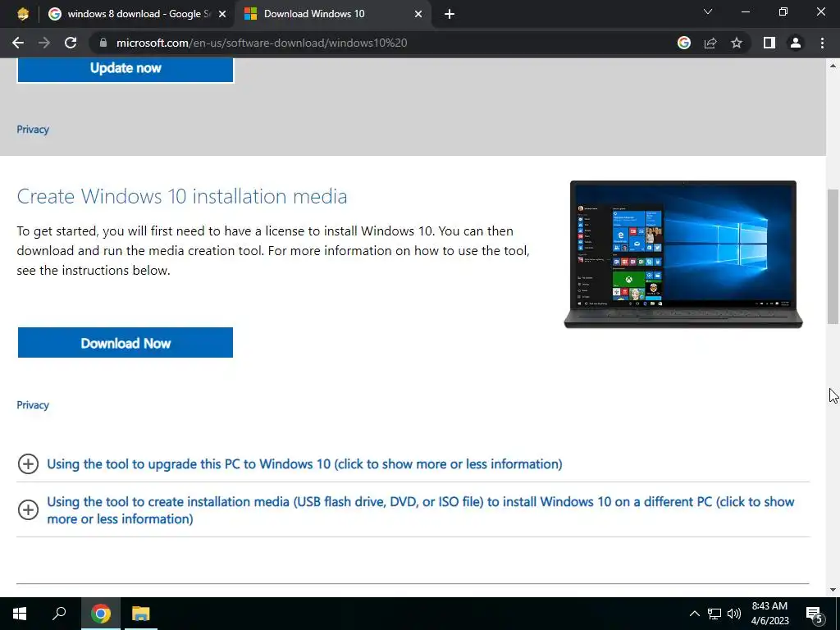Screen dimensions: 840x630
Task: Open taskbar search
Action: pos(59,614)
